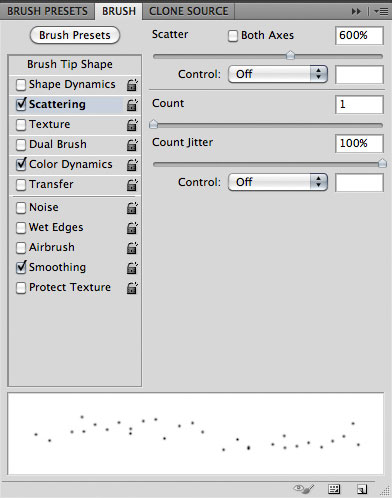
Task: Open the Preset Manager icon at bottom
Action: pyautogui.click(x=334, y=489)
